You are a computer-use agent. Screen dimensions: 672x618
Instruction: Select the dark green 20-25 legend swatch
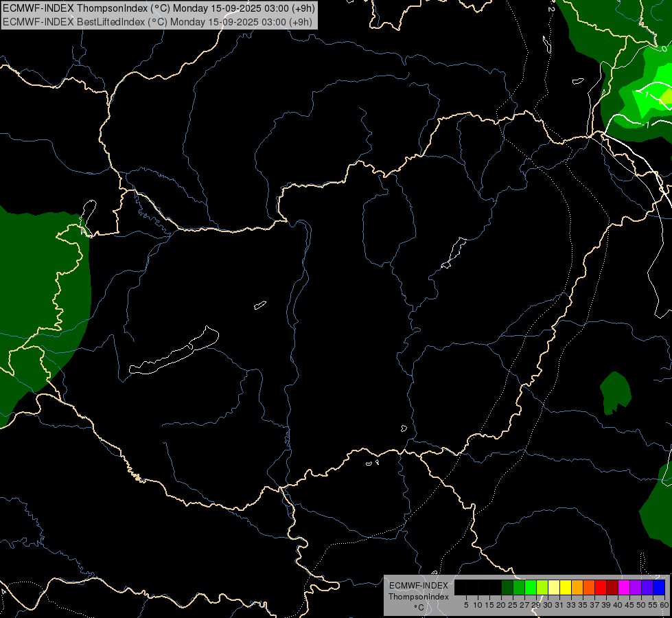[x=507, y=587]
